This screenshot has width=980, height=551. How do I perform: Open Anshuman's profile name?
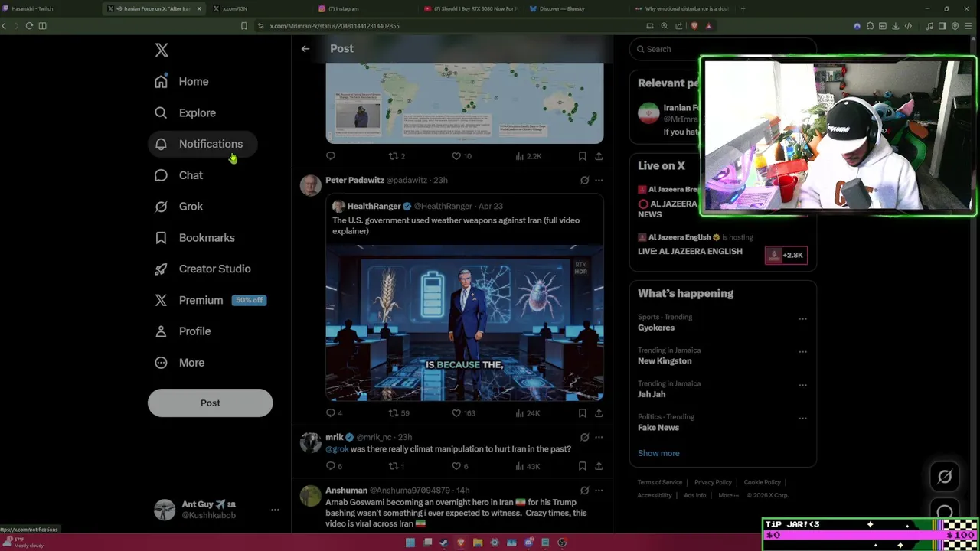pos(346,491)
